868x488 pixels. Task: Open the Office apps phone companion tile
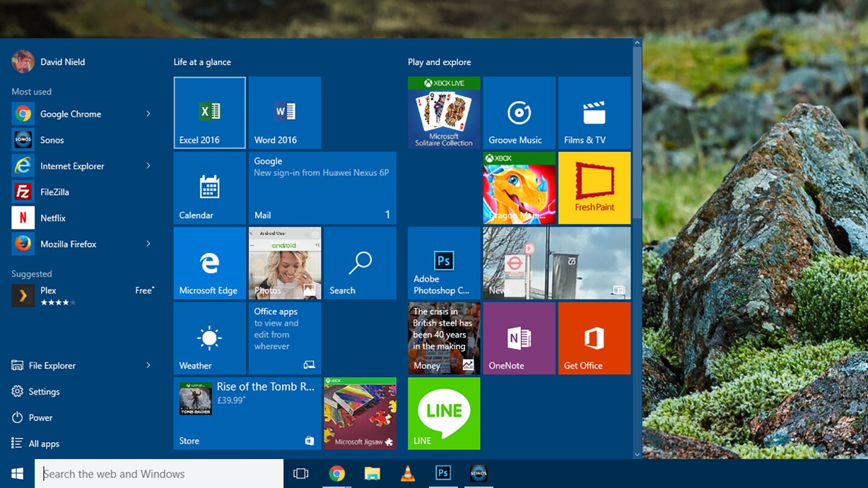(x=285, y=339)
